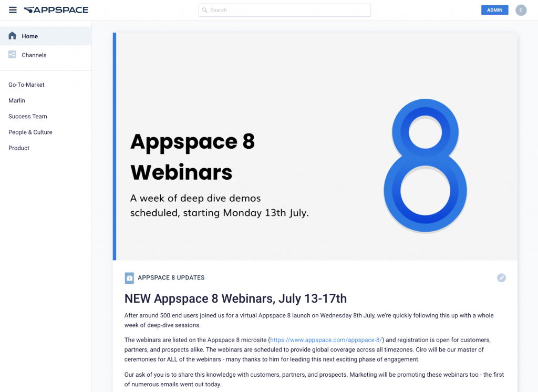
Task: Open the user avatar profile menu
Action: pos(521,10)
